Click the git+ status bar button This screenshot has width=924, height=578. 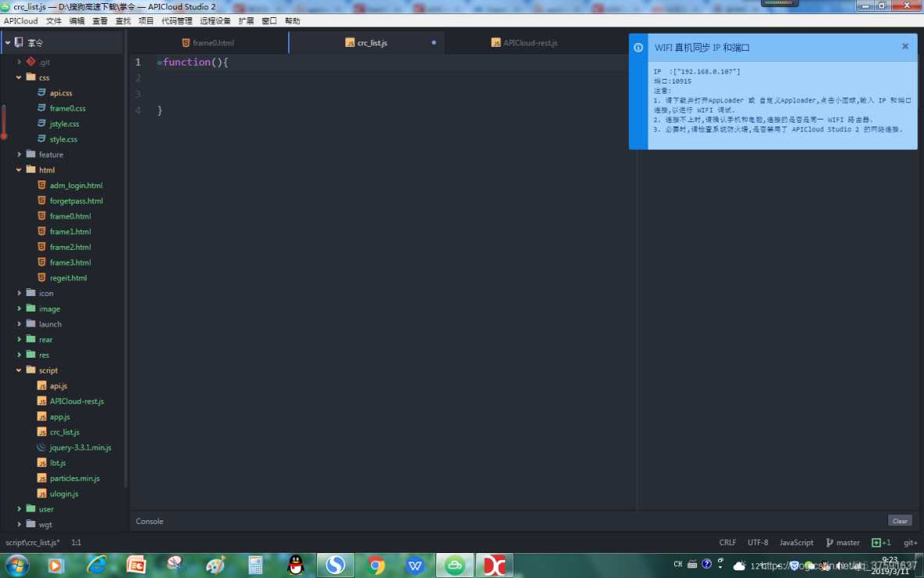pos(911,543)
